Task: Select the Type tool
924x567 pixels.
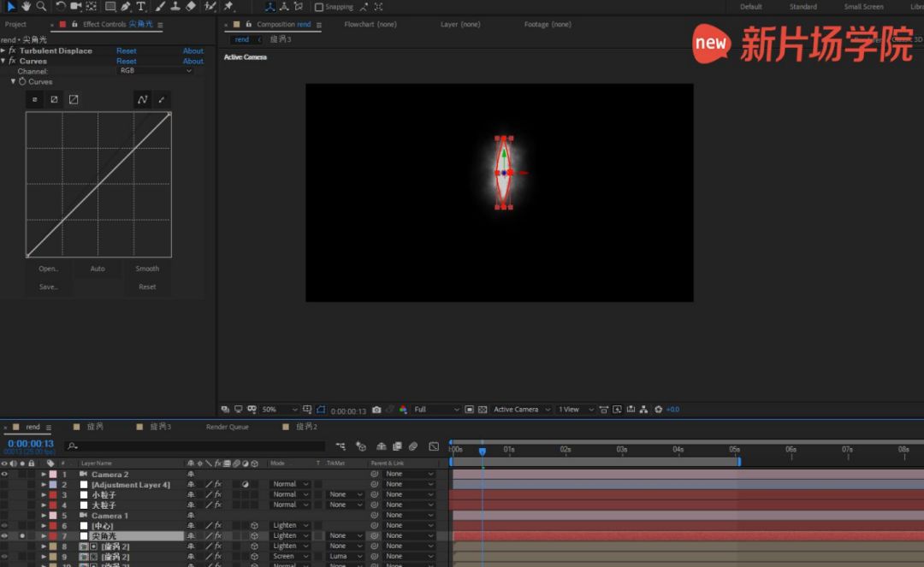Action: (141, 6)
